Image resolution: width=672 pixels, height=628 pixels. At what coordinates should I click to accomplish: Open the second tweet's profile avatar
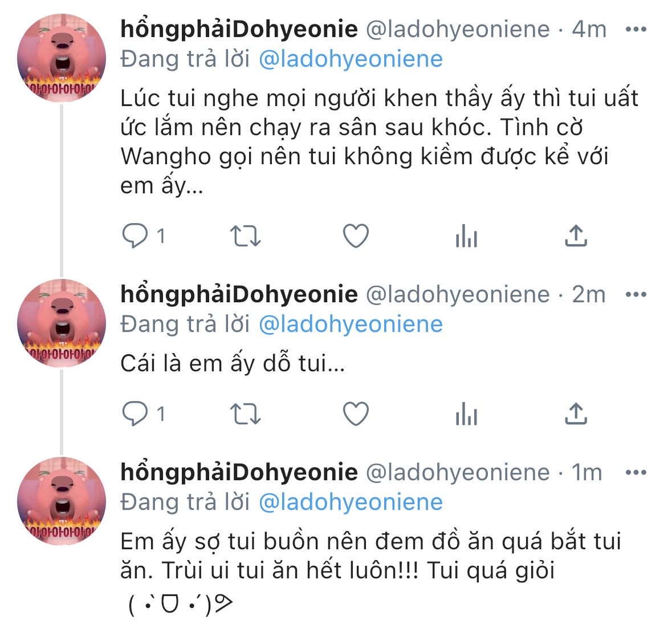tap(62, 322)
